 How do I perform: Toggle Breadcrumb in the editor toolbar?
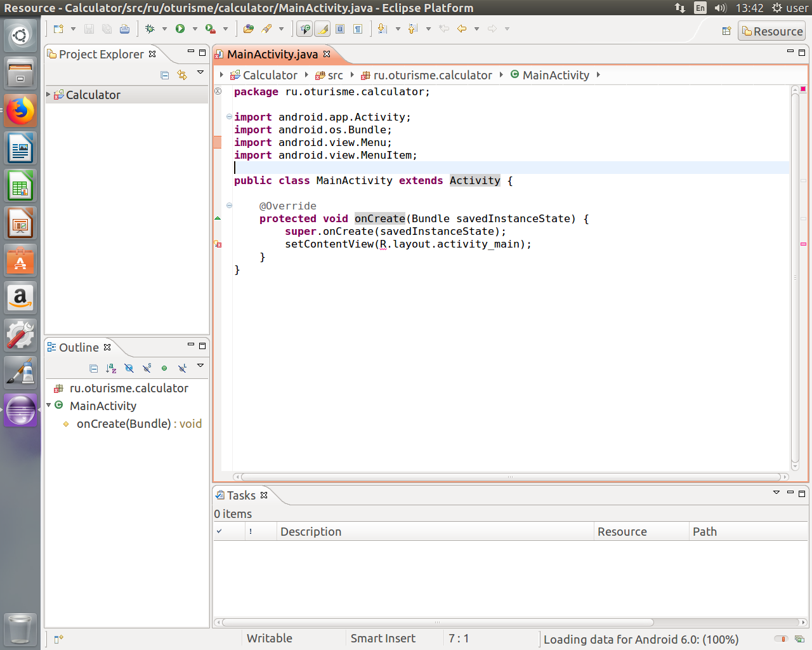pyautogui.click(x=305, y=29)
